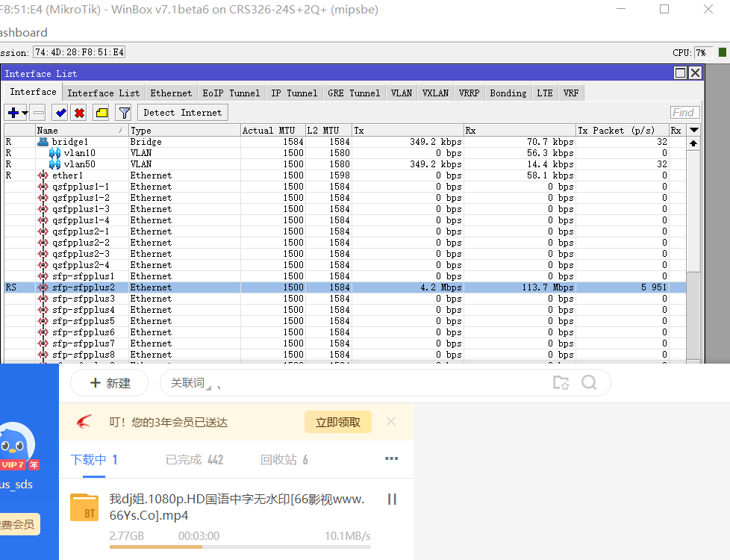Screen dimensions: 730x560
Task: Select the sfp-sfpplus2 interface row
Action: pyautogui.click(x=84, y=287)
